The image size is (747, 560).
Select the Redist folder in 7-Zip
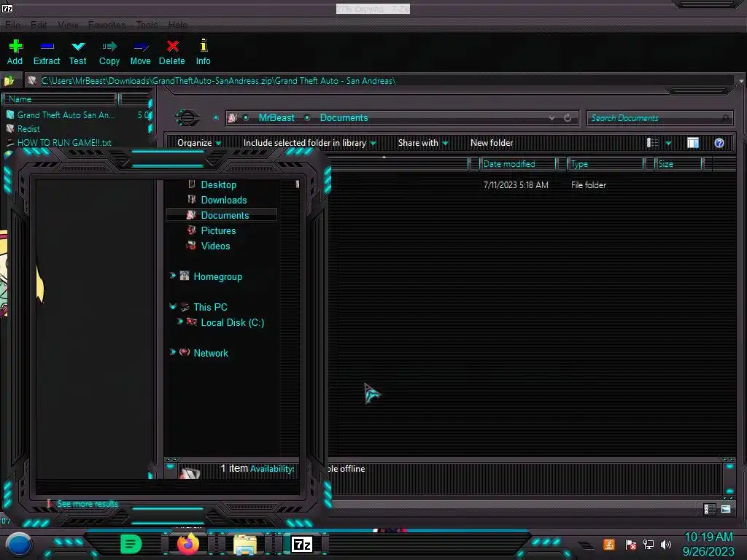pyautogui.click(x=28, y=128)
